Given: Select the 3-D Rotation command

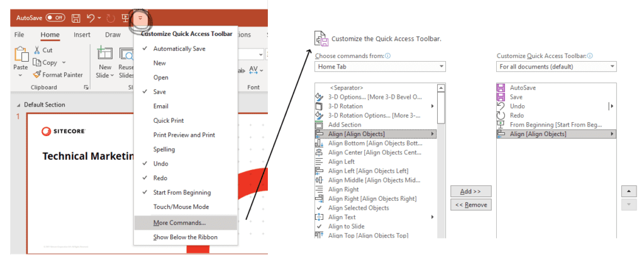Looking at the screenshot, I should click(375, 106).
